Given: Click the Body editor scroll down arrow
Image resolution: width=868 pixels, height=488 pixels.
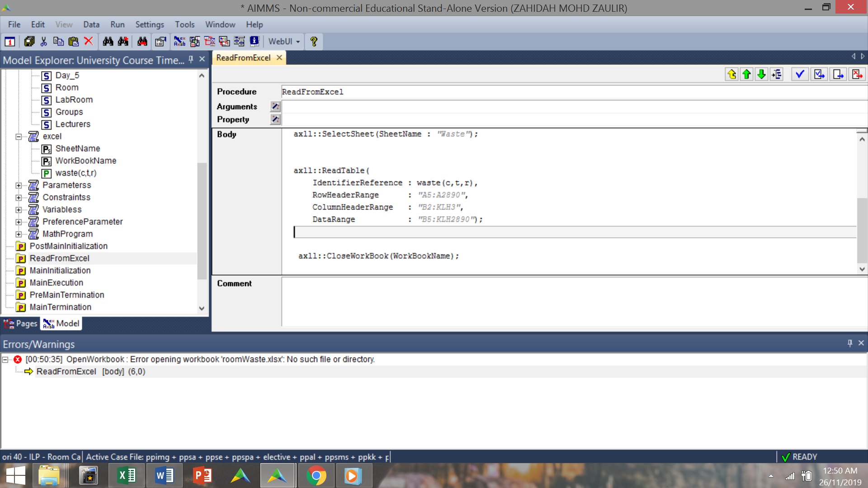Looking at the screenshot, I should [862, 269].
